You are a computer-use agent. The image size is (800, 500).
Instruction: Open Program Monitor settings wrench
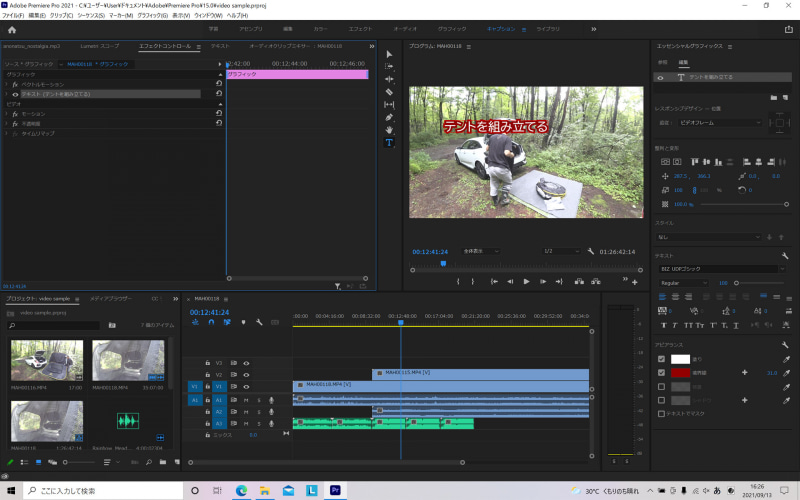tap(591, 251)
